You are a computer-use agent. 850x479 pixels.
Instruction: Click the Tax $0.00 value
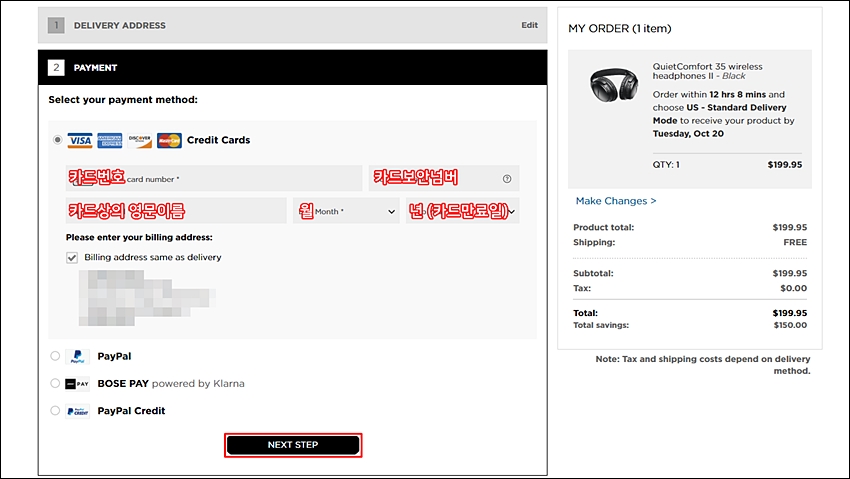(794, 288)
